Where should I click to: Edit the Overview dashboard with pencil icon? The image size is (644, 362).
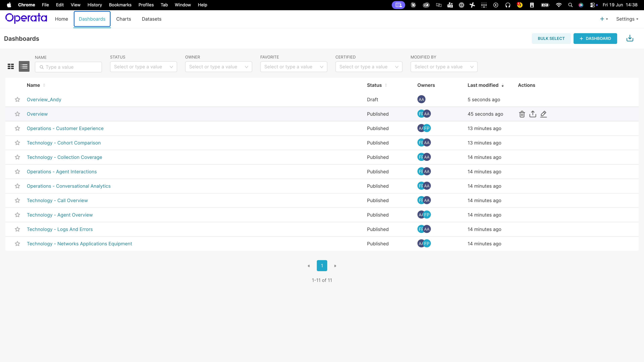coord(543,114)
